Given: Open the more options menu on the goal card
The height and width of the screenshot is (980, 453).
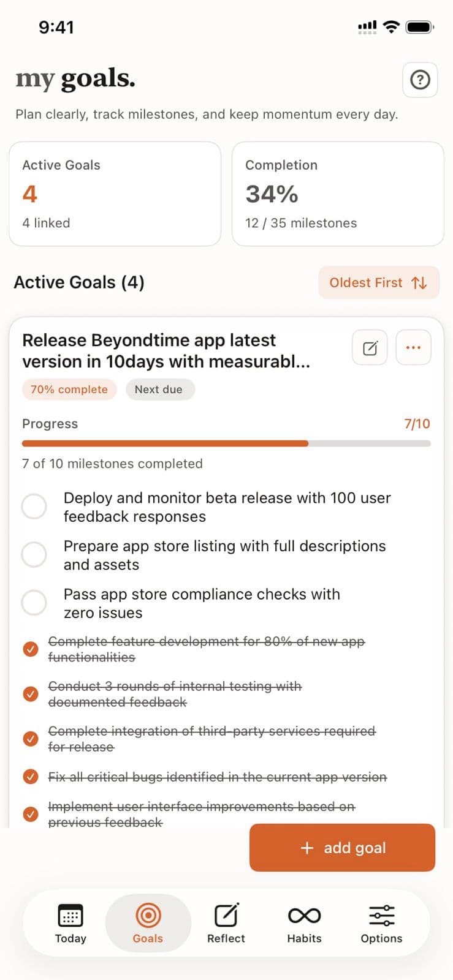Looking at the screenshot, I should point(413,347).
